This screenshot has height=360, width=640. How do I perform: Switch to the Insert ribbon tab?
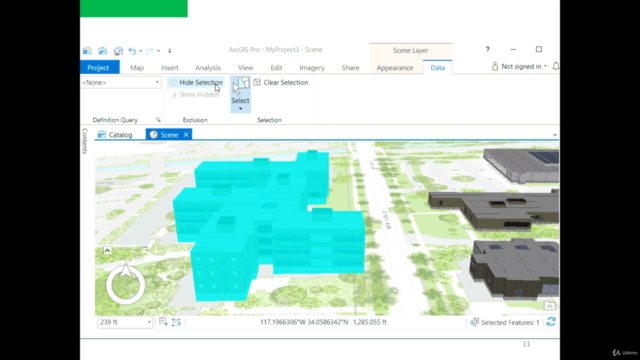coord(170,68)
